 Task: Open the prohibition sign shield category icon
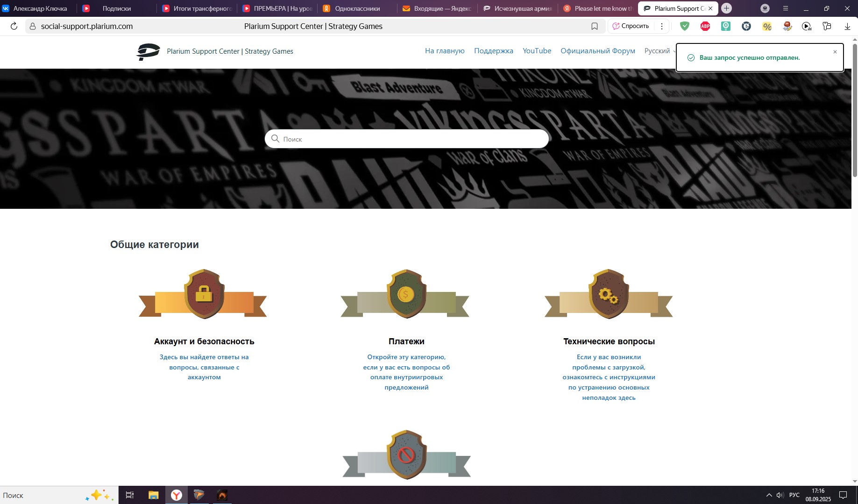[x=406, y=454]
